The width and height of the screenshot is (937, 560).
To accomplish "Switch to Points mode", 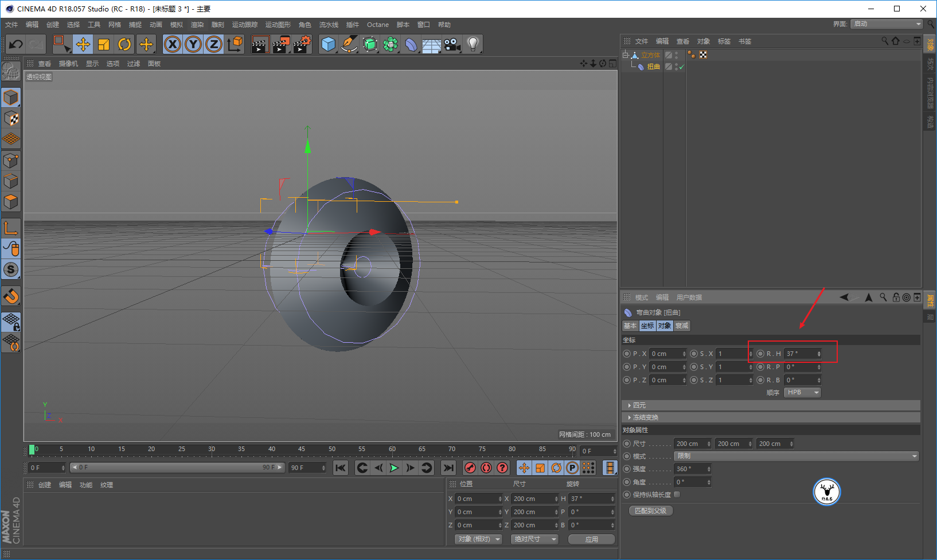I will tap(11, 160).
